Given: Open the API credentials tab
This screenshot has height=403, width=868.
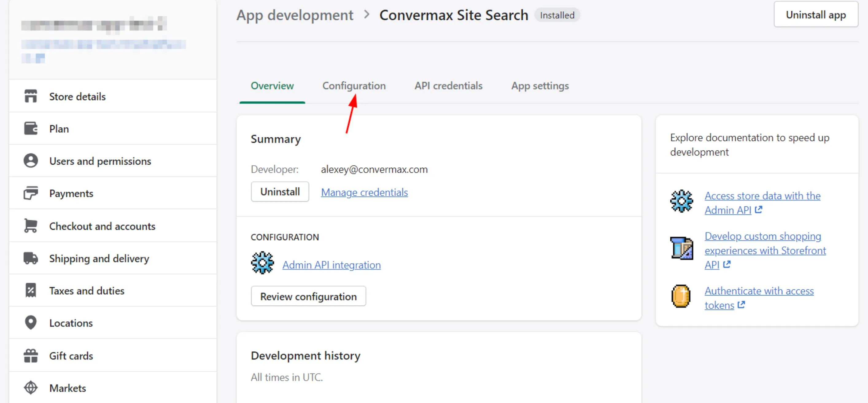Looking at the screenshot, I should (448, 86).
